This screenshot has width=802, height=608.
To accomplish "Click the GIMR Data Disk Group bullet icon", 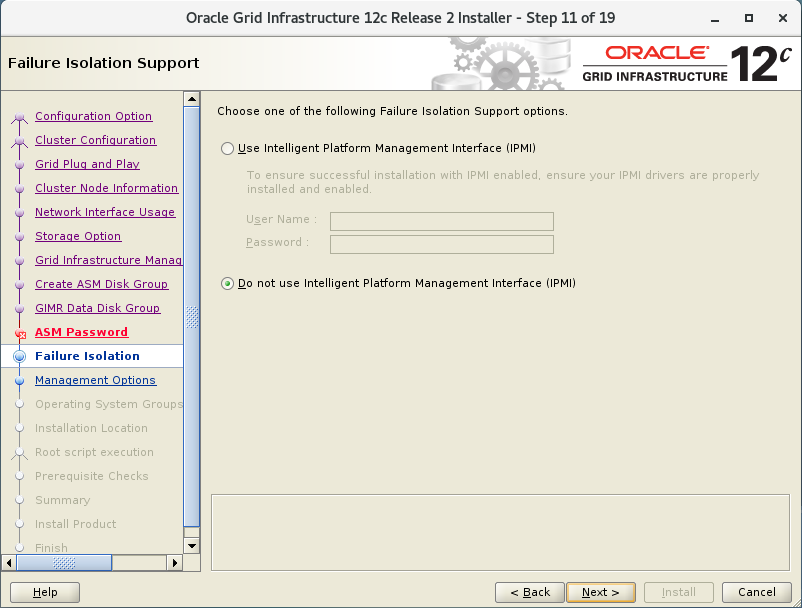I will point(19,309).
